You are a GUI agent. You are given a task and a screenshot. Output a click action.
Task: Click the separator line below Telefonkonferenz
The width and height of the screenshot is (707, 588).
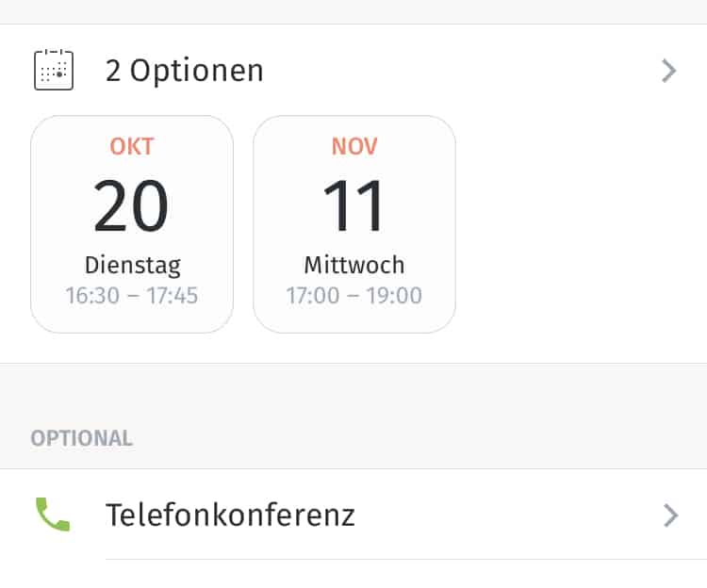pyautogui.click(x=405, y=559)
